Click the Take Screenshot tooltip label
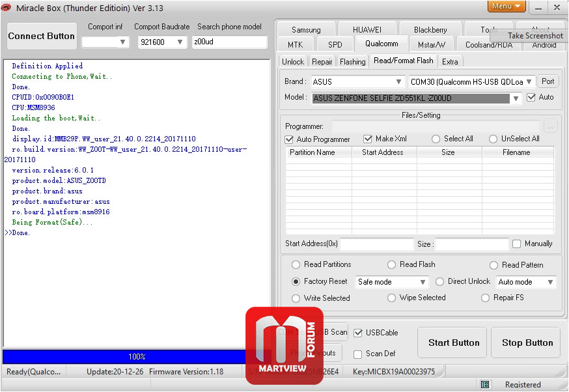The height and width of the screenshot is (392, 569). [x=535, y=36]
